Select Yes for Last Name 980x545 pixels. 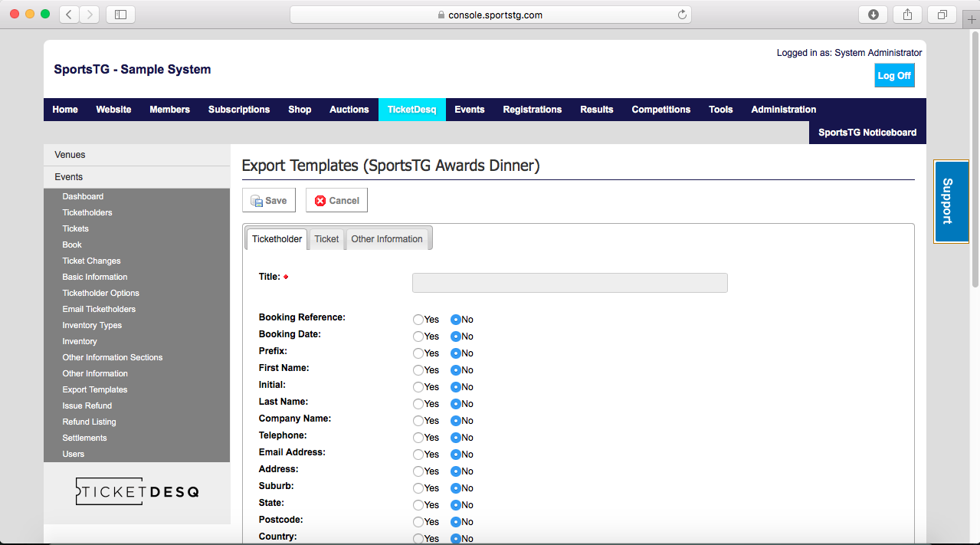pyautogui.click(x=418, y=404)
